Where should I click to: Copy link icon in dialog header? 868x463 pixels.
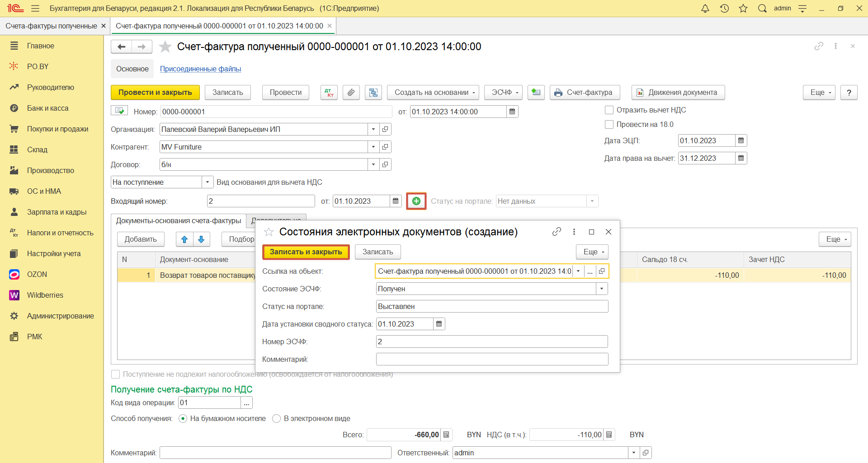pos(557,232)
